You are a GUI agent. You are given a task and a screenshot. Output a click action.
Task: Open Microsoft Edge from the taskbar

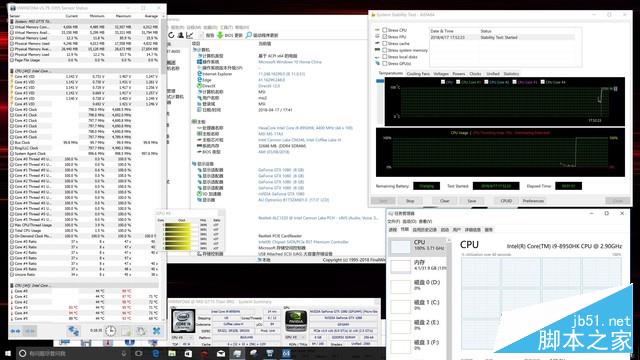(156, 353)
